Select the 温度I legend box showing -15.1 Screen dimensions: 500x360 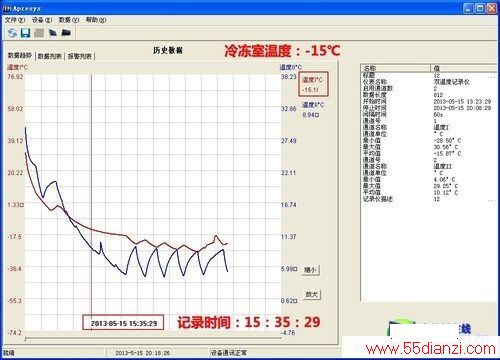313,84
